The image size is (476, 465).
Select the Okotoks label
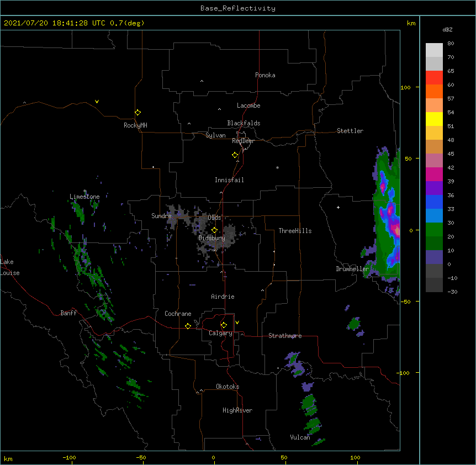[228, 387]
